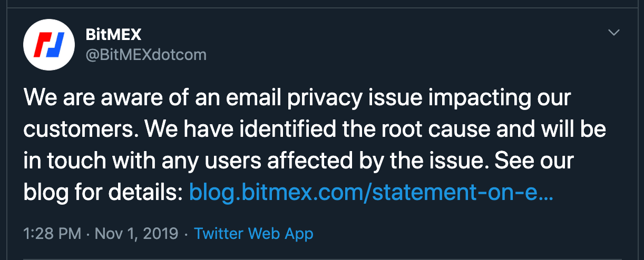Image resolution: width=644 pixels, height=260 pixels.
Task: Click the Twitter Web App source link
Action: pyautogui.click(x=253, y=233)
